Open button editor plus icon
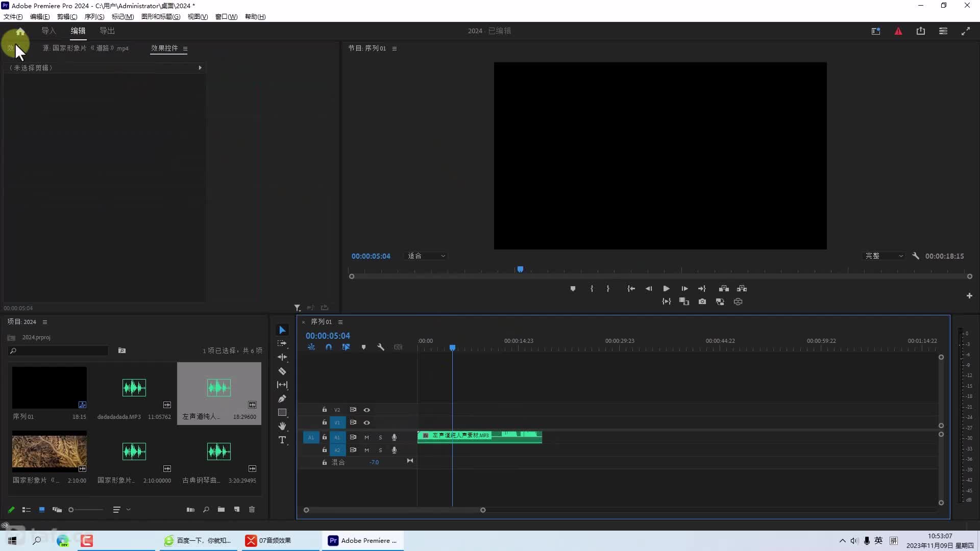Viewport: 980px width, 551px height. pos(969,296)
